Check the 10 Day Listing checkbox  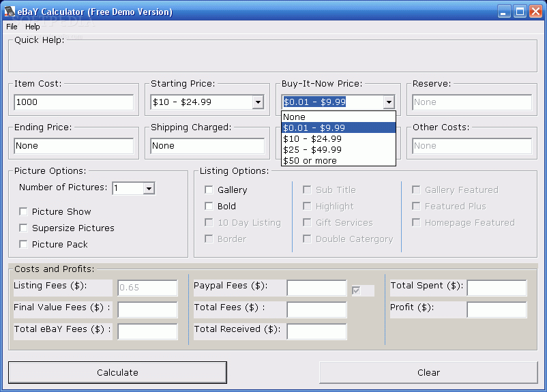click(x=209, y=222)
